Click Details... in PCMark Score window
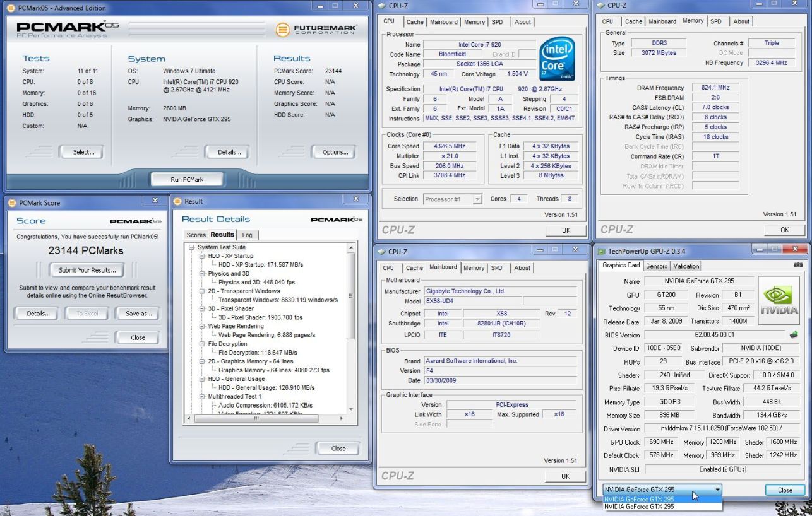The height and width of the screenshot is (516, 812). 38,314
